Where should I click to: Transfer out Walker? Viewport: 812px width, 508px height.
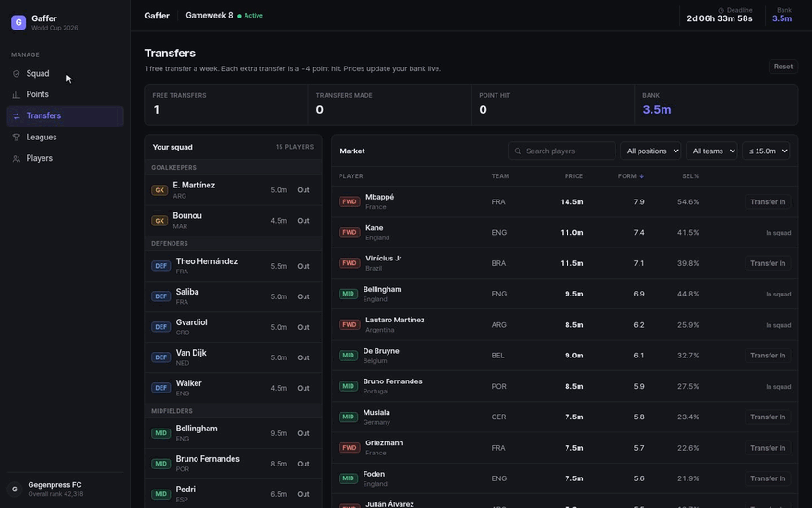[304, 388]
